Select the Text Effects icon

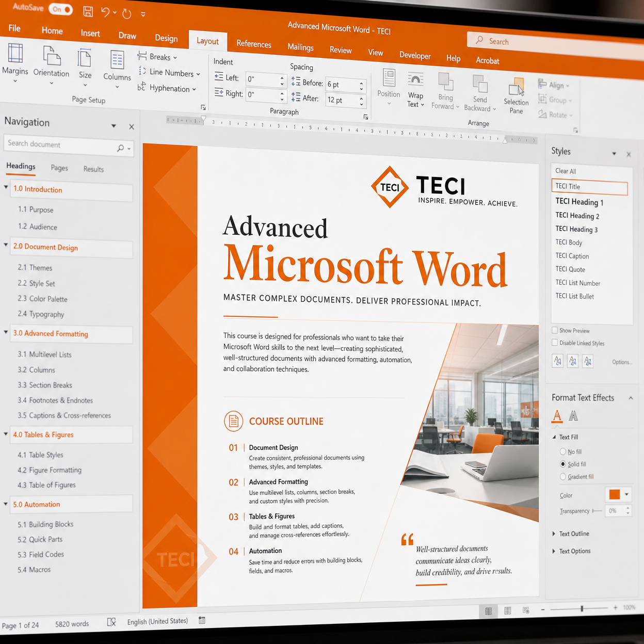pos(573,415)
